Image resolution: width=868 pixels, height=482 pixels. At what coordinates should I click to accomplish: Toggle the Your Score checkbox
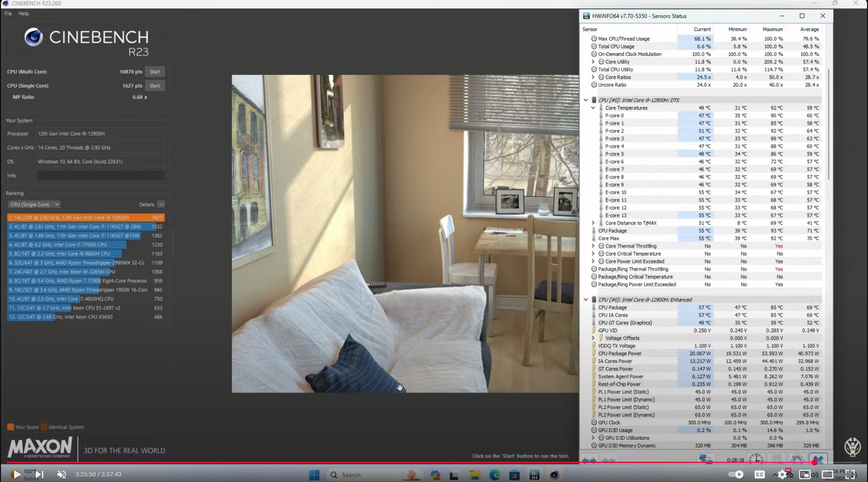click(10, 427)
